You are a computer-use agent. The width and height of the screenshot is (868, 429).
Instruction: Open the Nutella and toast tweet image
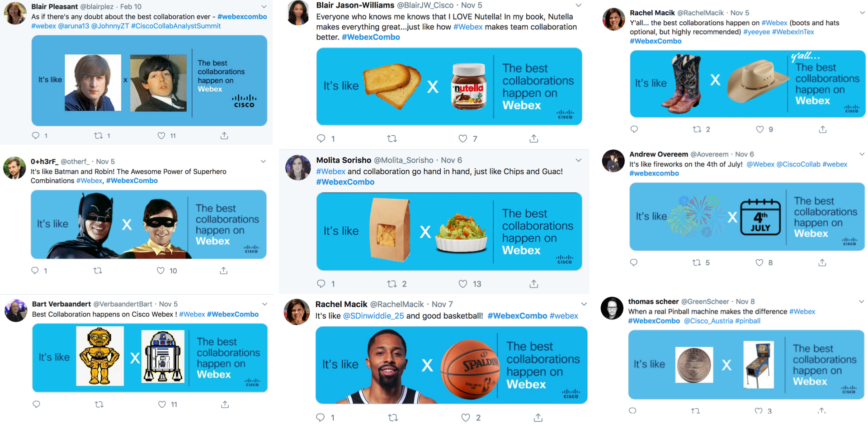click(449, 86)
